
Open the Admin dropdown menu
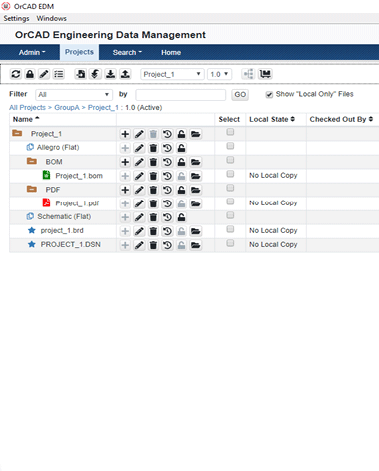point(32,52)
